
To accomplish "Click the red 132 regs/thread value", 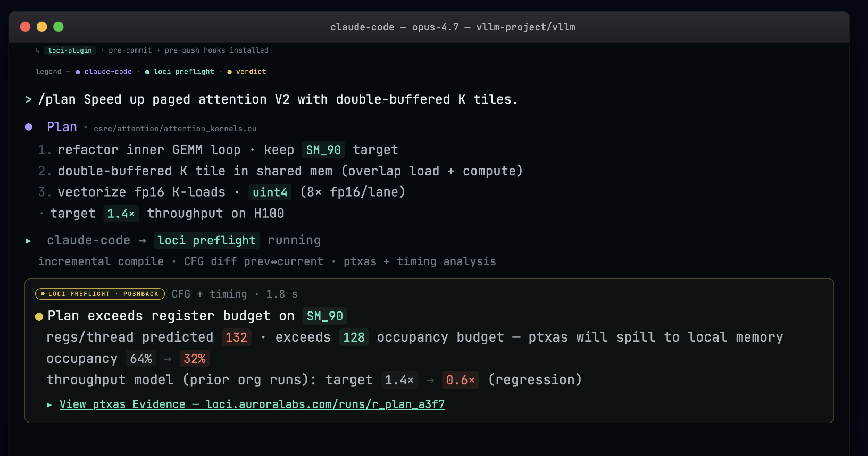I will pos(237,337).
